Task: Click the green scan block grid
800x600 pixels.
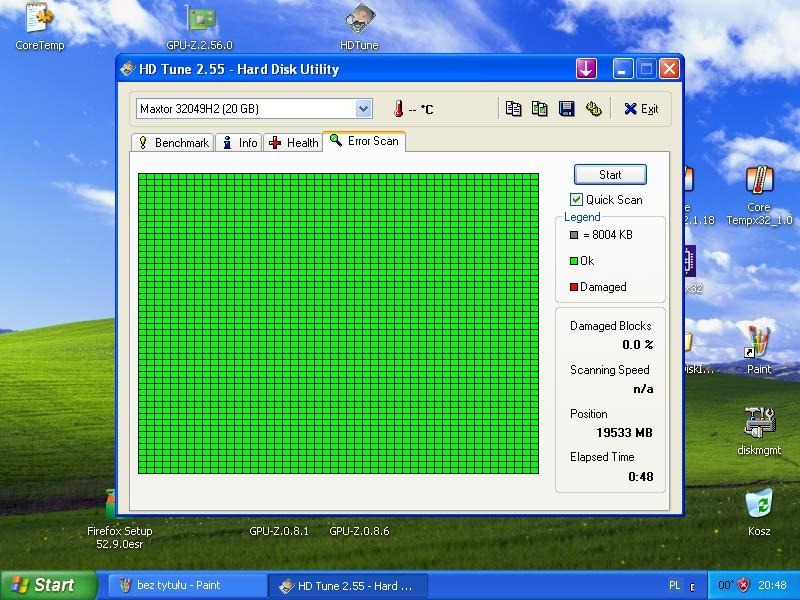Action: pyautogui.click(x=338, y=323)
